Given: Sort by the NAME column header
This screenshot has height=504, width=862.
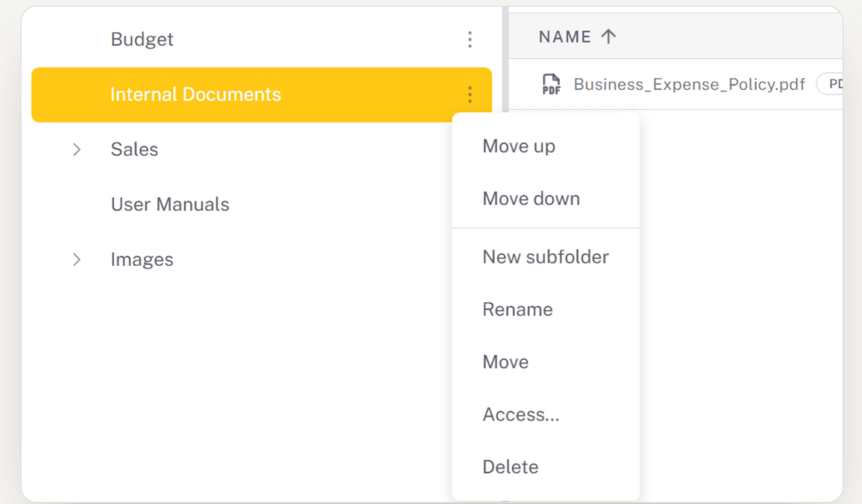Looking at the screenshot, I should (565, 37).
